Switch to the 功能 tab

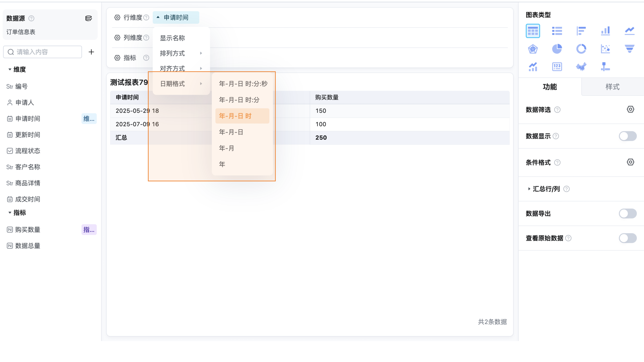pyautogui.click(x=550, y=87)
